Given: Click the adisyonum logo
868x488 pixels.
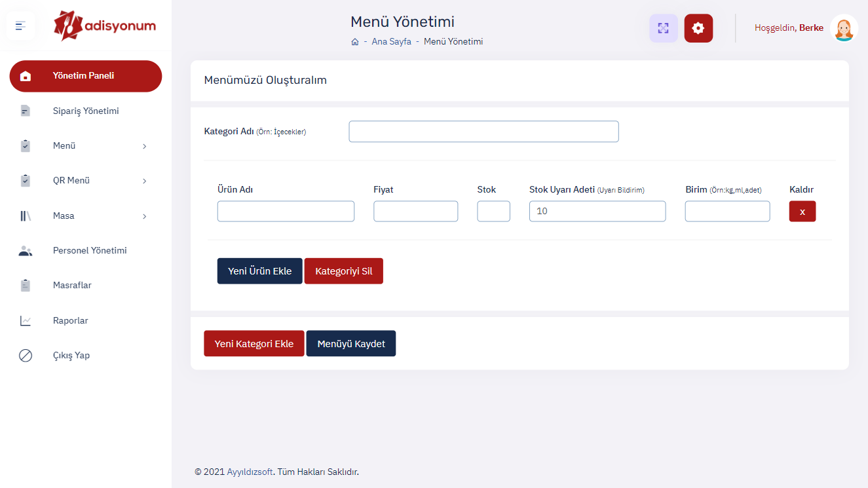Looking at the screenshot, I should coord(105,26).
